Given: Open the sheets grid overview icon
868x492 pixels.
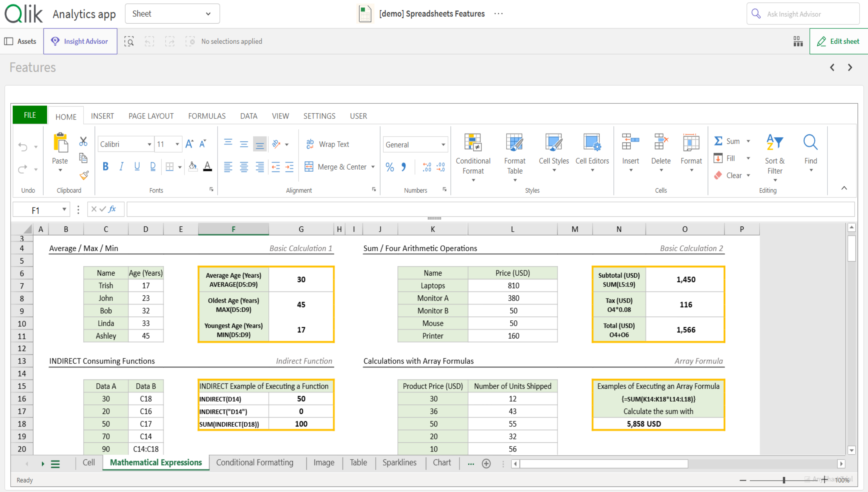Looking at the screenshot, I should coord(798,41).
